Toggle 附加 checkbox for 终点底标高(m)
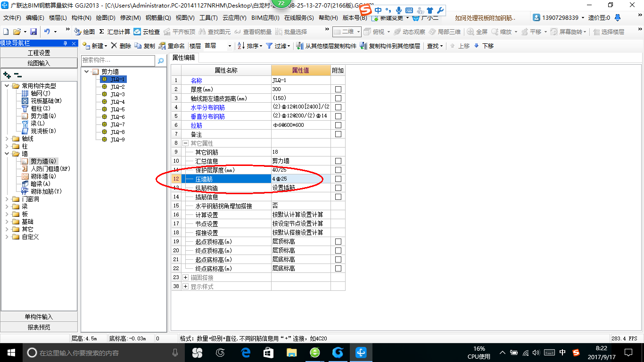 [338, 269]
